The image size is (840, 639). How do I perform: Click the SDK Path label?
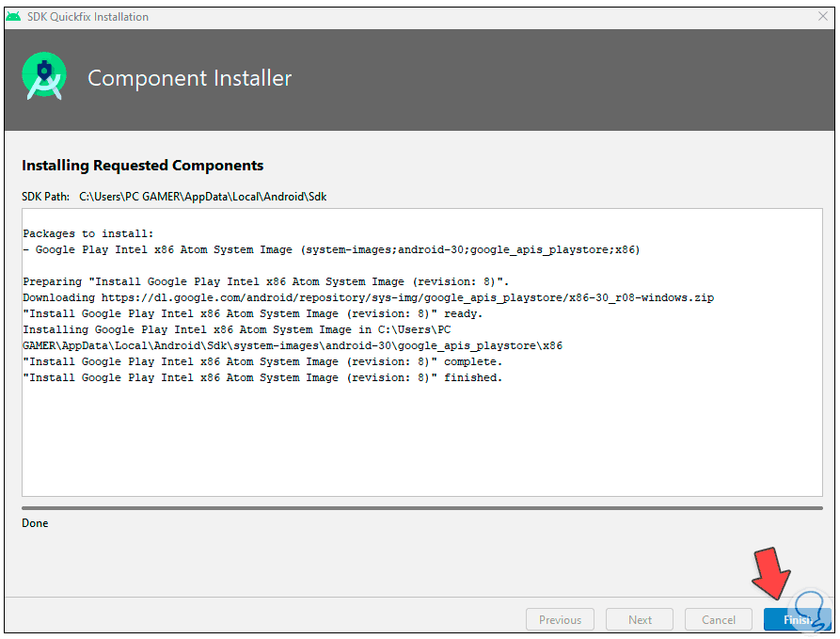pos(46,197)
